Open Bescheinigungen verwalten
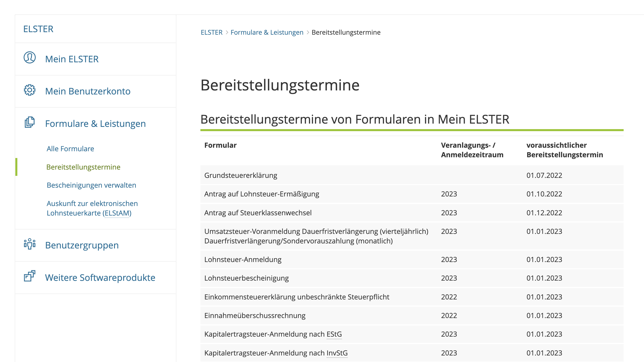644x362 pixels. pos(91,185)
